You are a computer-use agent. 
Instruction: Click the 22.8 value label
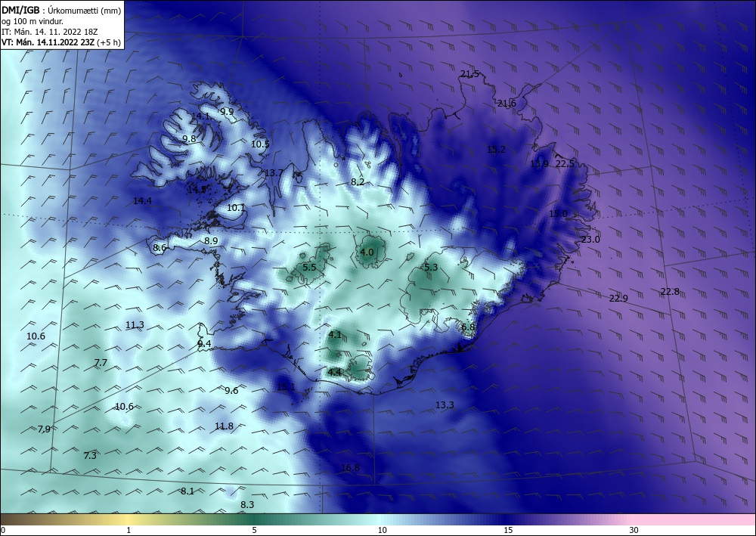[670, 291]
